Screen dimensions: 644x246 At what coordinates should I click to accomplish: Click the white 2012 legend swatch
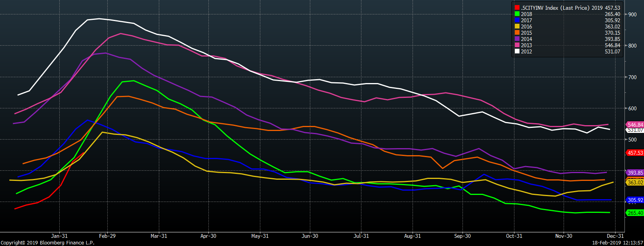pyautogui.click(x=517, y=51)
